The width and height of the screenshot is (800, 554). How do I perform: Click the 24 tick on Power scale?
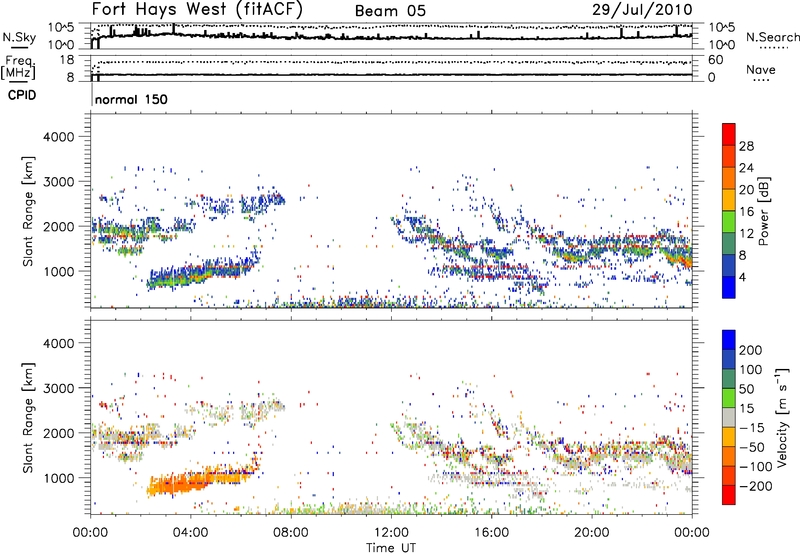coord(746,168)
